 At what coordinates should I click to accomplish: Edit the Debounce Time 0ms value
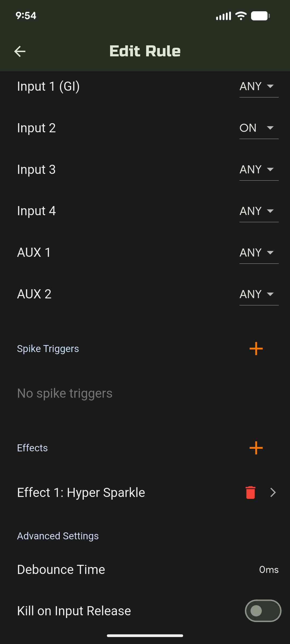(x=269, y=569)
